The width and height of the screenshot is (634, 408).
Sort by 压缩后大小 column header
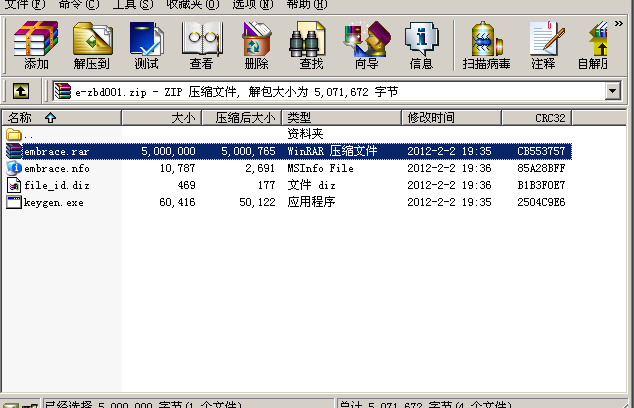pos(241,118)
